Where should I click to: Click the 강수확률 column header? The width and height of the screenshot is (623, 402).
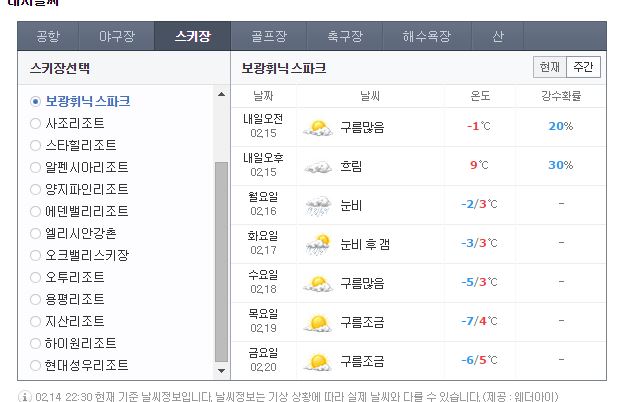(x=561, y=96)
